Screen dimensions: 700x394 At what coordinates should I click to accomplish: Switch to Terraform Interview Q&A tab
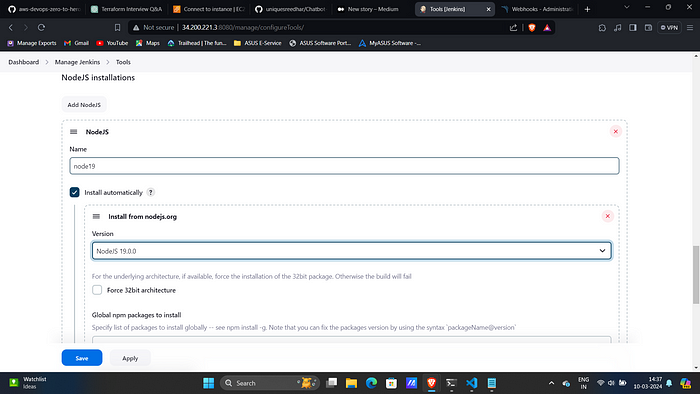126,9
